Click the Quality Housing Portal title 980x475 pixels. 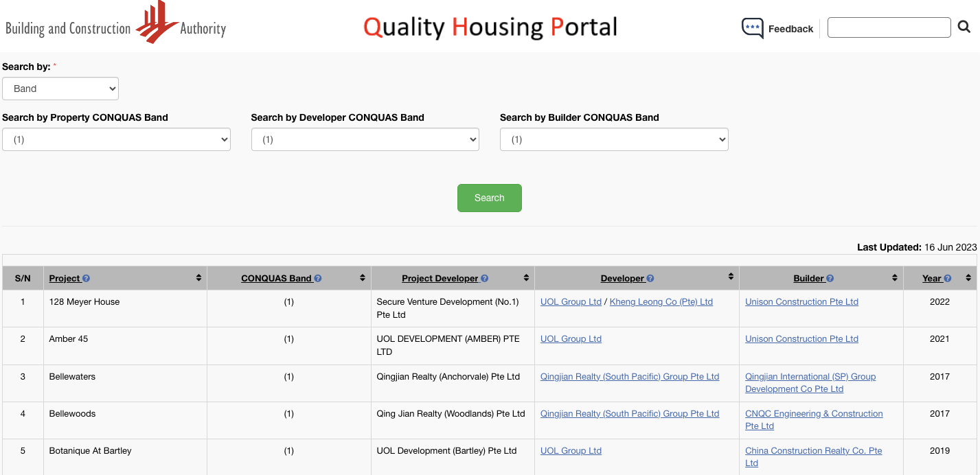click(x=490, y=27)
